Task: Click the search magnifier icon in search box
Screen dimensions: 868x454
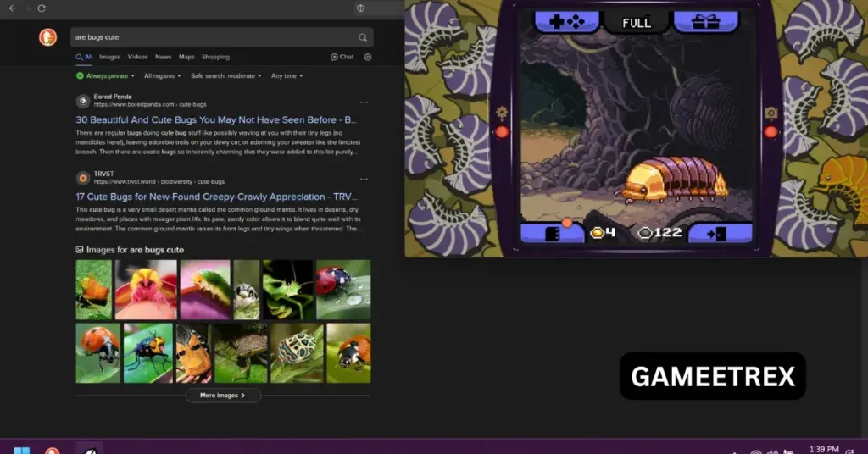Action: (363, 37)
